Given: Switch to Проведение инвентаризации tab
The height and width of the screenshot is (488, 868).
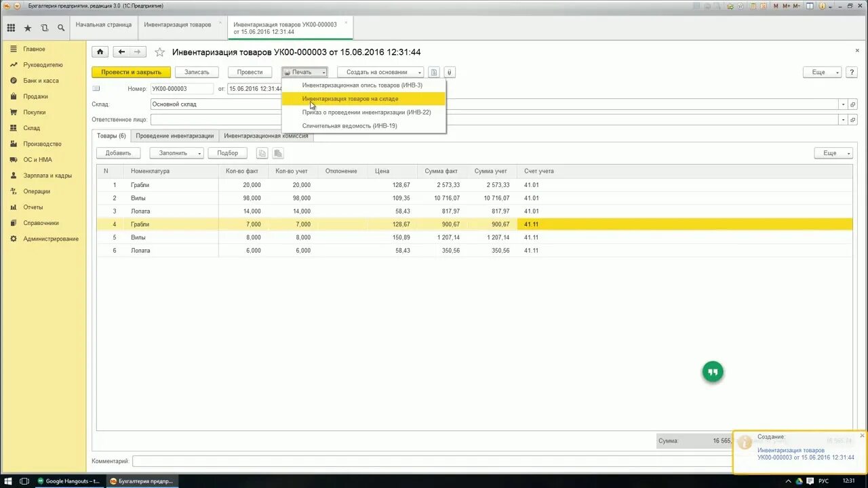Looking at the screenshot, I should (x=175, y=136).
